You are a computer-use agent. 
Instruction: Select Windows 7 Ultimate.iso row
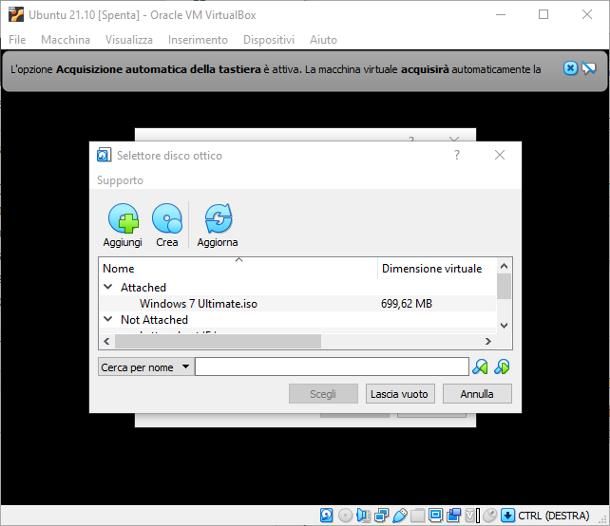tap(298, 303)
